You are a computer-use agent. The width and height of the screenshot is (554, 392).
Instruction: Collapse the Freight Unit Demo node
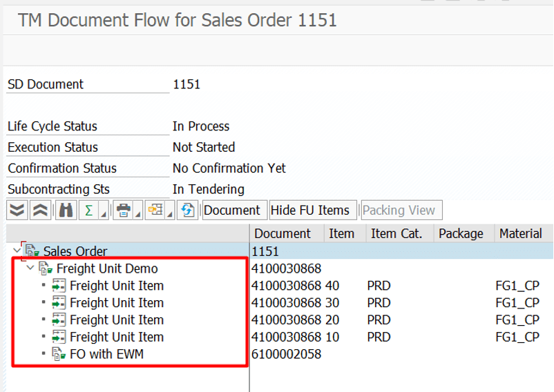[30, 268]
